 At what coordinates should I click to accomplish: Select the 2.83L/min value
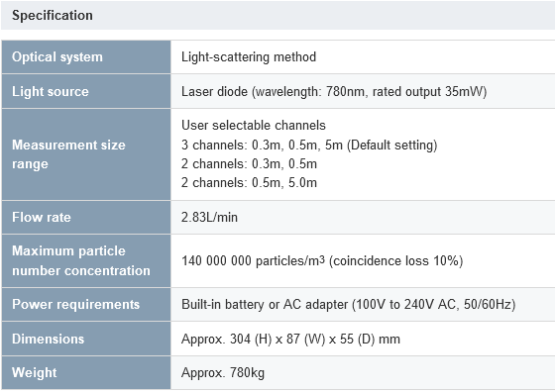[x=209, y=217]
